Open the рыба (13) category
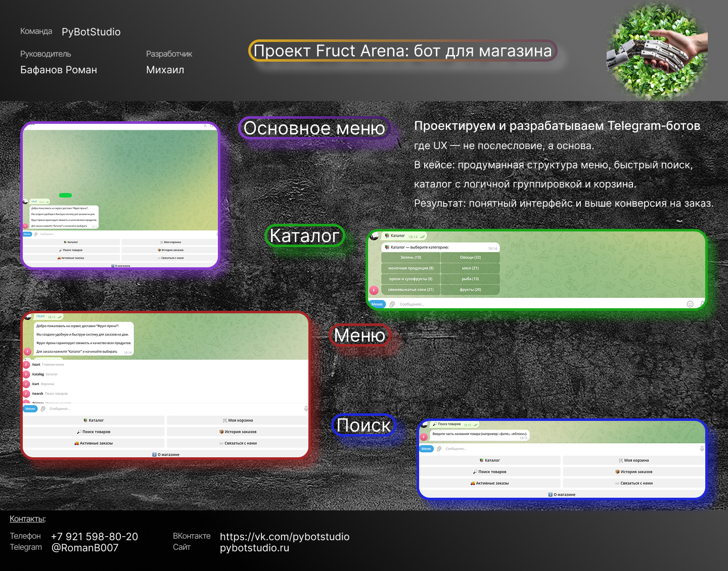728x571 pixels. 470,278
